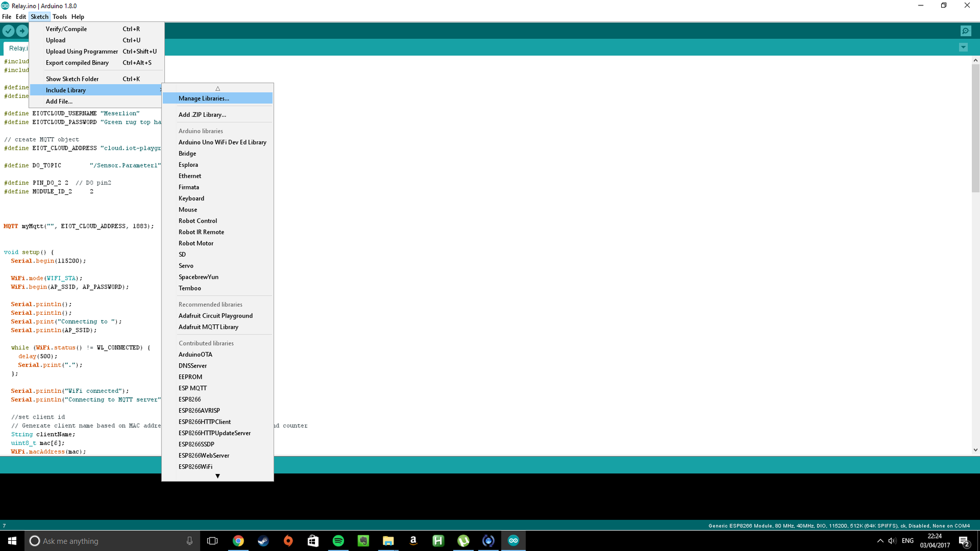Select Export compiled Binary
980x551 pixels.
click(x=97, y=63)
